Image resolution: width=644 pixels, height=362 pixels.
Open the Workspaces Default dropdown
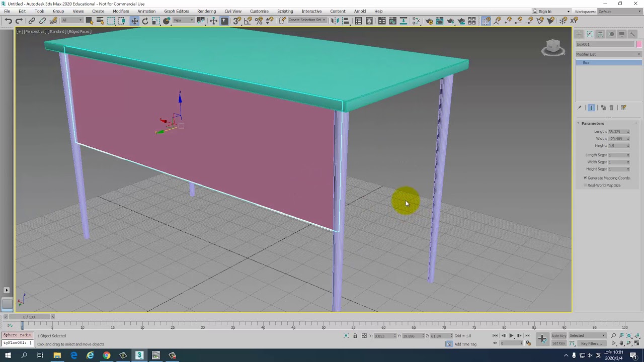tap(619, 12)
